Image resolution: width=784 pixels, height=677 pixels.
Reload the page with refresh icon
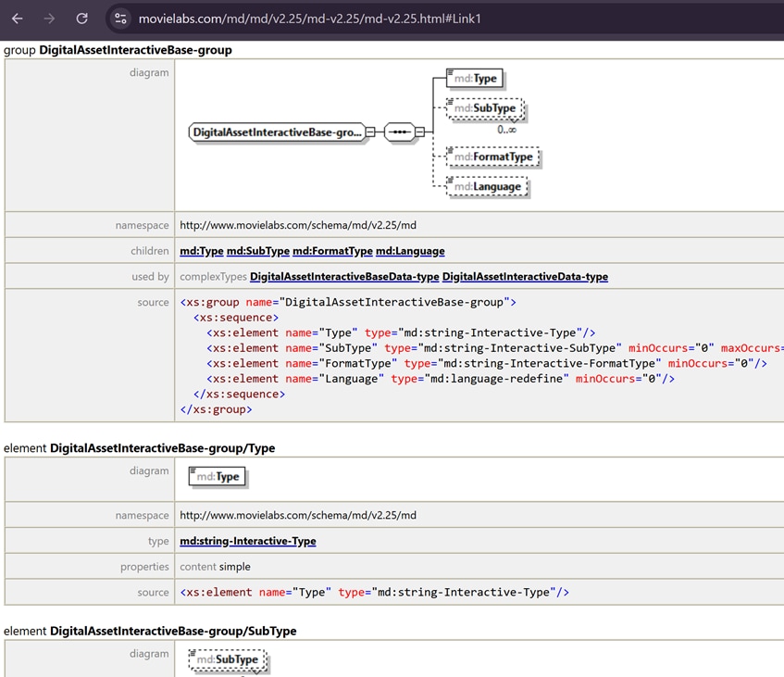(82, 19)
